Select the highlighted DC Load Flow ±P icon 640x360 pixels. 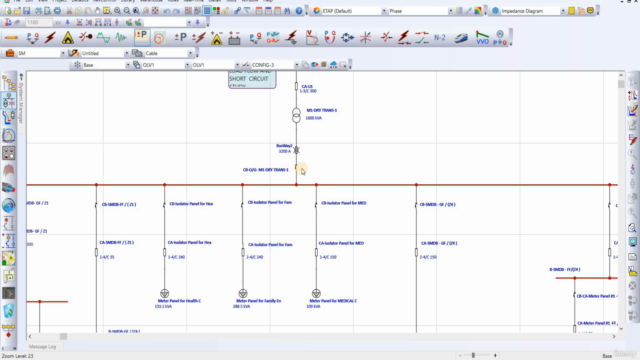pyautogui.click(x=141, y=37)
